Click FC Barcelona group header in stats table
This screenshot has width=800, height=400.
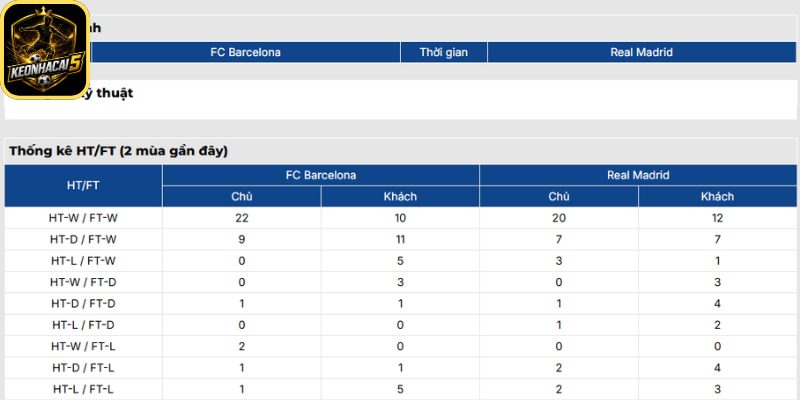pyautogui.click(x=321, y=175)
